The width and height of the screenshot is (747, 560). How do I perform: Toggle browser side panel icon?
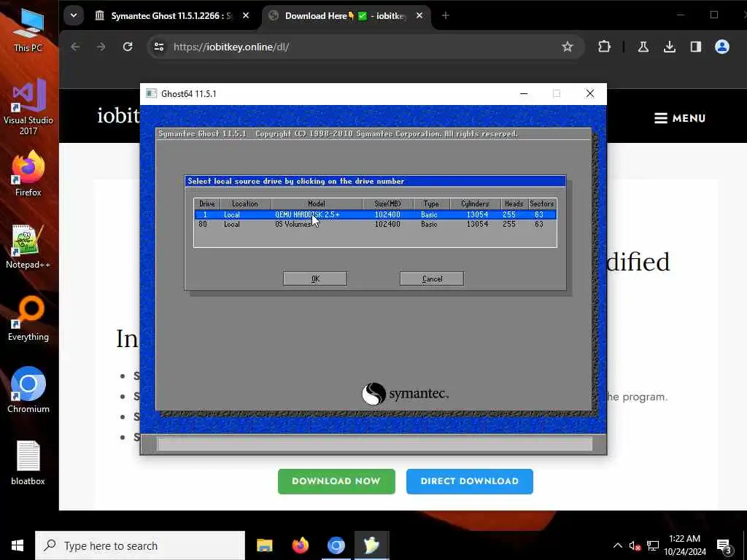695,47
